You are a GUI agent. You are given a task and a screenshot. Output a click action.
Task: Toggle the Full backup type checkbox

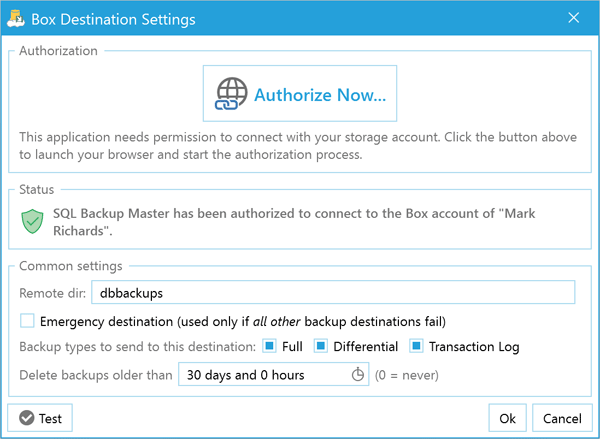(269, 346)
